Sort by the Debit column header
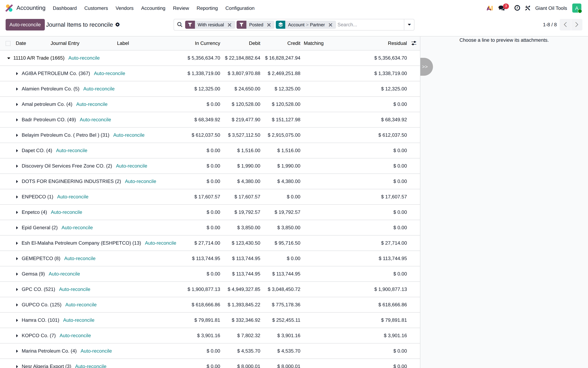Viewport: 588px width, 368px height. point(254,43)
